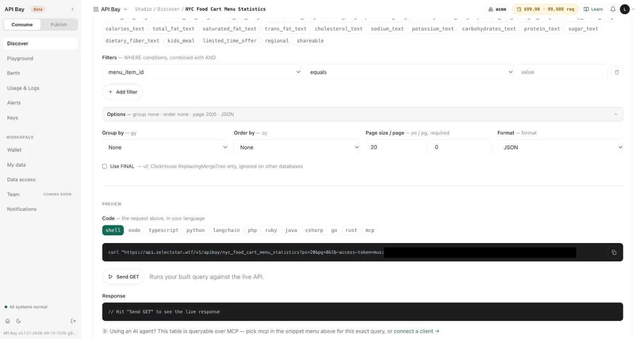
Task: Open the Group by dropdown
Action: (x=165, y=148)
